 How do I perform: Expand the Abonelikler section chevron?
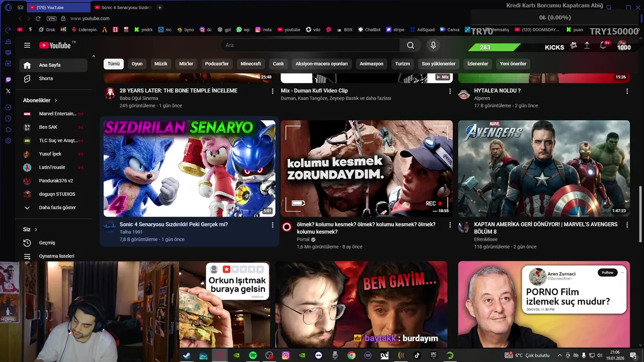(55, 101)
